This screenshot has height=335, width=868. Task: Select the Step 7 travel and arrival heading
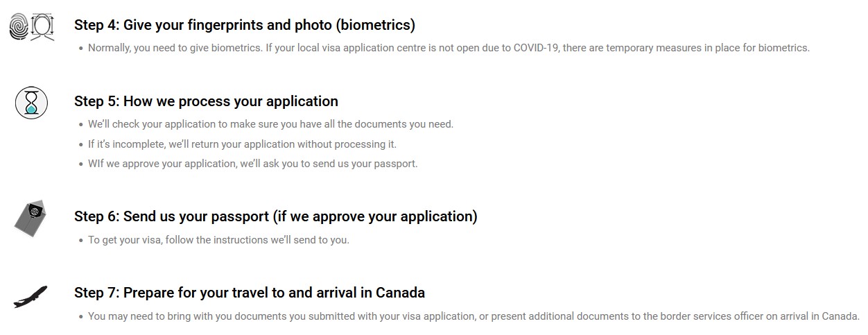tap(249, 292)
